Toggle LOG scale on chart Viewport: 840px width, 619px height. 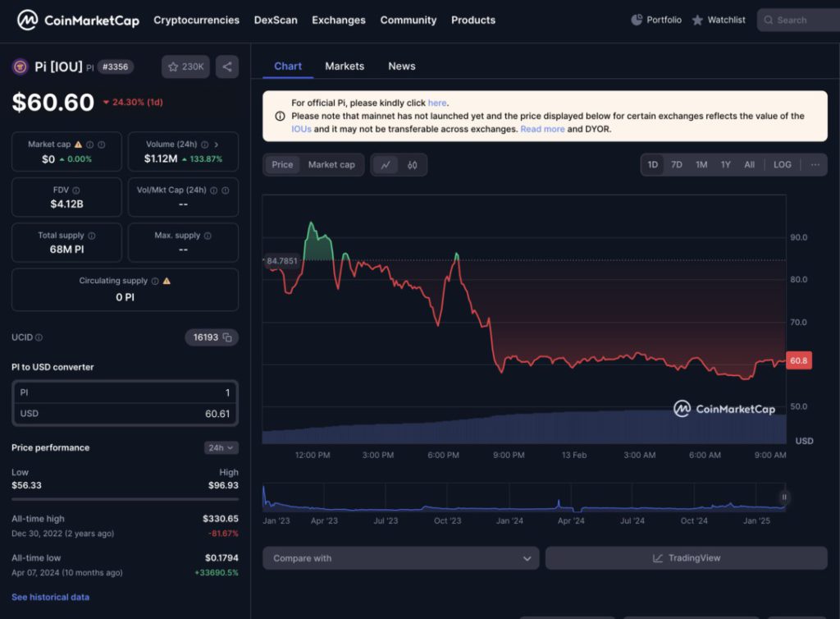tap(782, 165)
